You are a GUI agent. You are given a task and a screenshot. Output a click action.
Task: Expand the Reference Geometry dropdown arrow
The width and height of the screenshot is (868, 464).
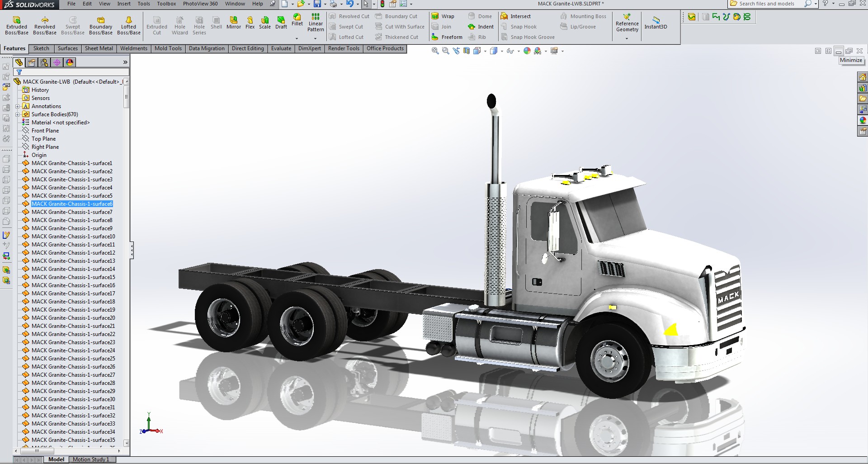[x=627, y=38]
